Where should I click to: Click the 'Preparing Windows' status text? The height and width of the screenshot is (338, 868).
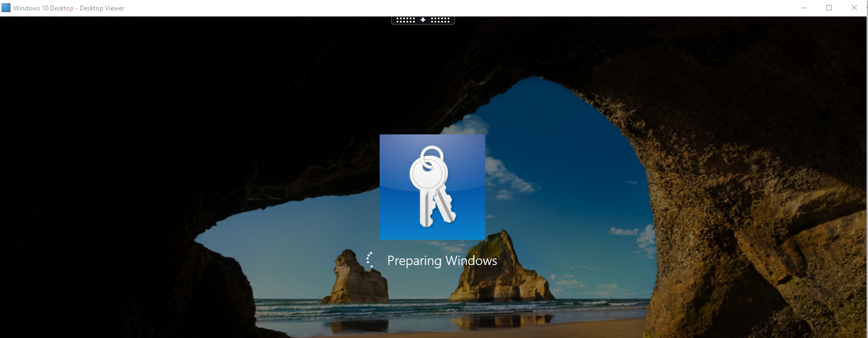(x=442, y=261)
